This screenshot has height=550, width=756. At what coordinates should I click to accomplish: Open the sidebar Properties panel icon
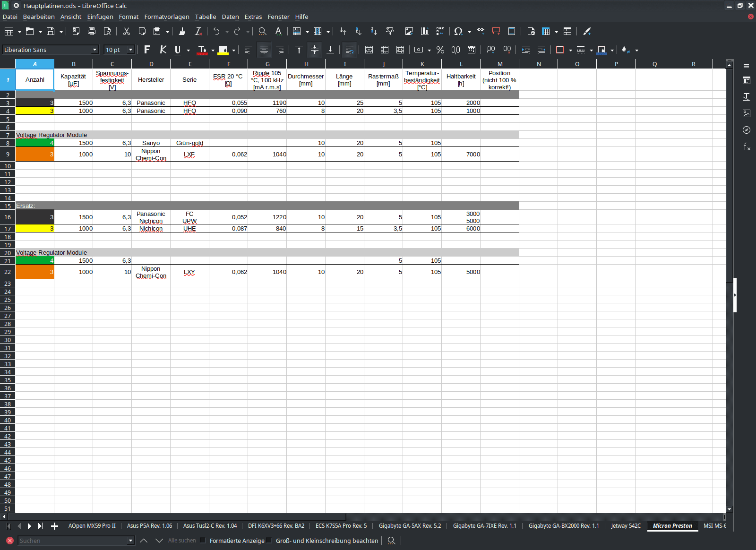tap(747, 81)
